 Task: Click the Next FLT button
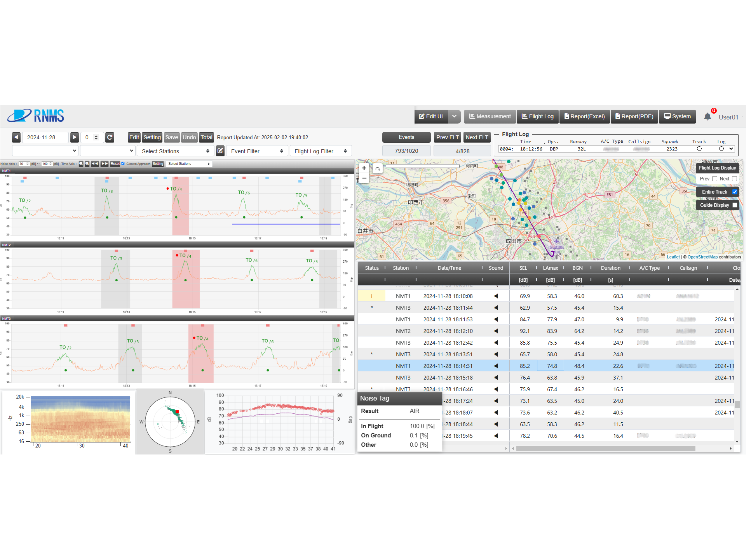pyautogui.click(x=477, y=137)
